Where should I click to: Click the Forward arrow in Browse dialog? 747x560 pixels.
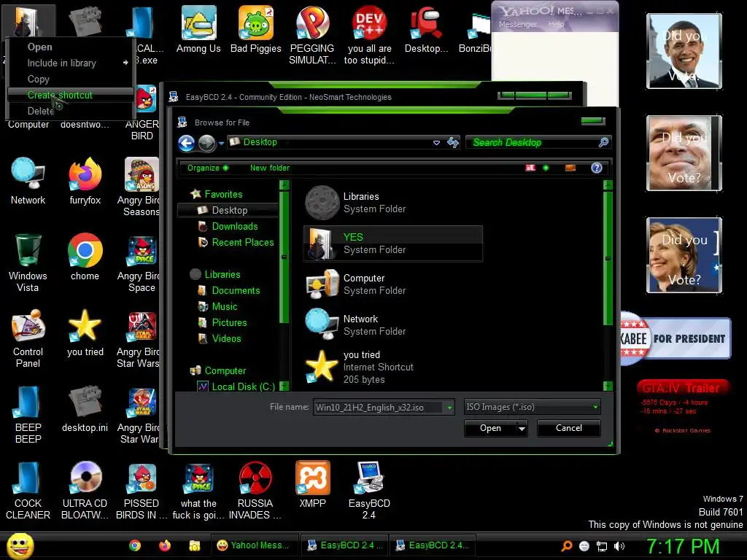(x=206, y=143)
